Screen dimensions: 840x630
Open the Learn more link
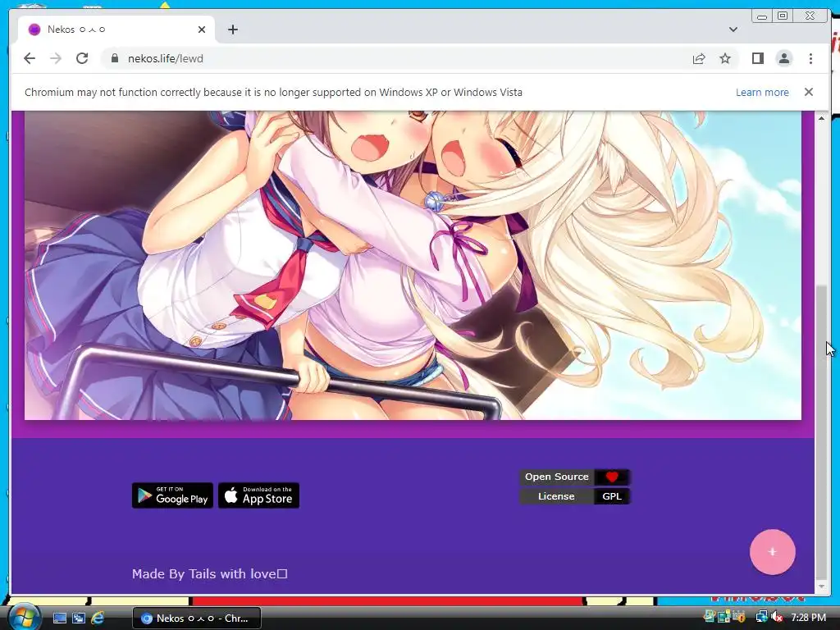coord(762,92)
